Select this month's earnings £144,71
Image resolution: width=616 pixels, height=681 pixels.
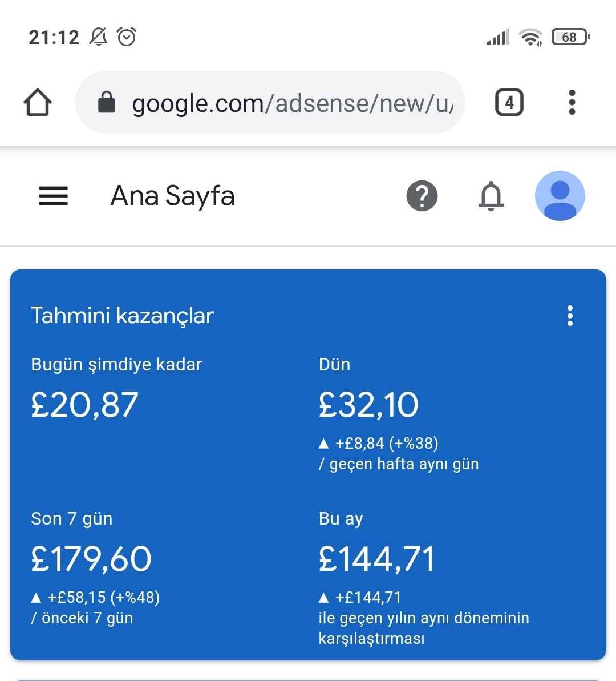(377, 559)
